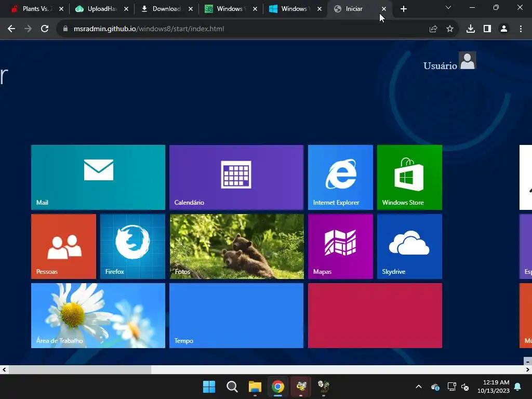Click the Usuário avatar picture
Image resolution: width=532 pixels, height=399 pixels.
point(468,60)
